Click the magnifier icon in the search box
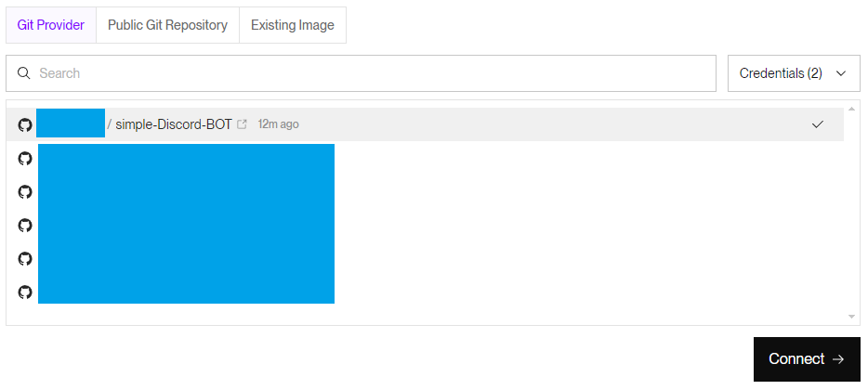This screenshot has height=390, width=868. (24, 73)
